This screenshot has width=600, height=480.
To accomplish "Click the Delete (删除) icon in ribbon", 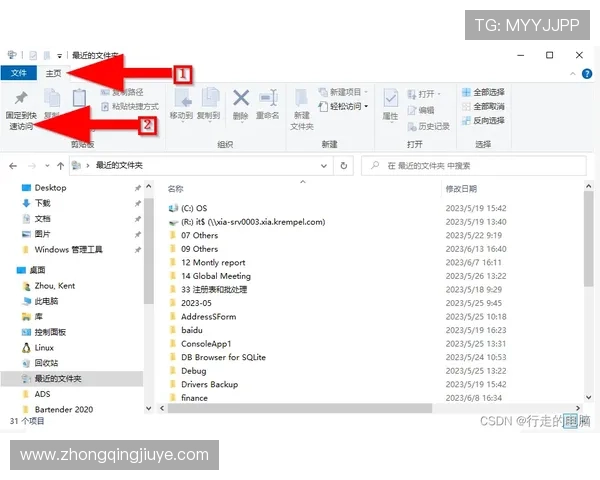I will (241, 100).
